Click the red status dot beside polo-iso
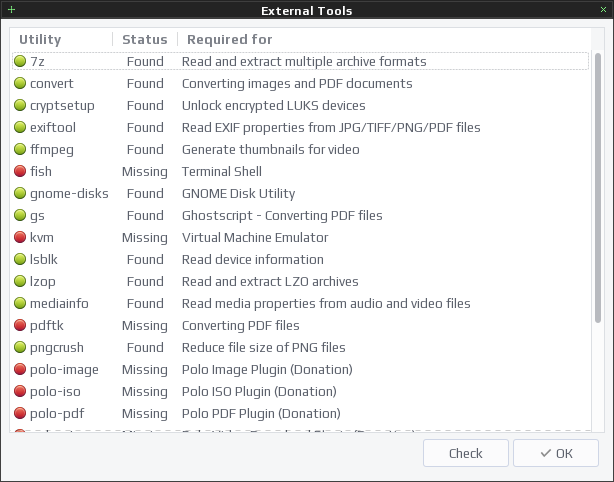This screenshot has width=614, height=482. pyautogui.click(x=20, y=391)
